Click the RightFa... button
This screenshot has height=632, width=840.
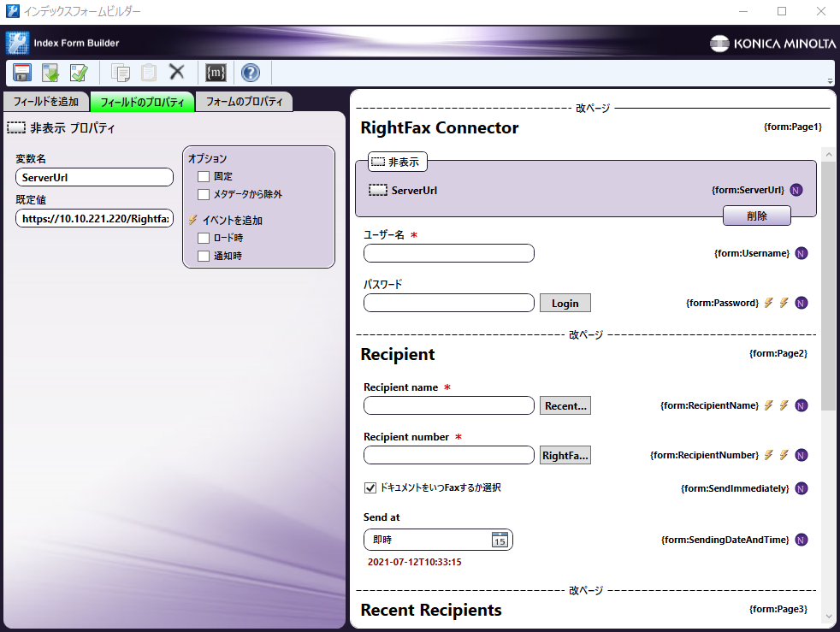565,455
